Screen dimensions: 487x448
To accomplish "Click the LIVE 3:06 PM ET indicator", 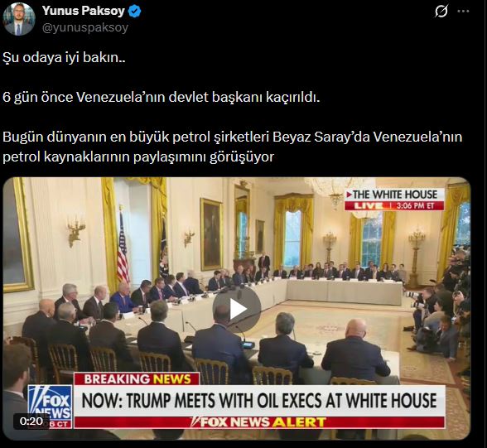I will (x=394, y=206).
